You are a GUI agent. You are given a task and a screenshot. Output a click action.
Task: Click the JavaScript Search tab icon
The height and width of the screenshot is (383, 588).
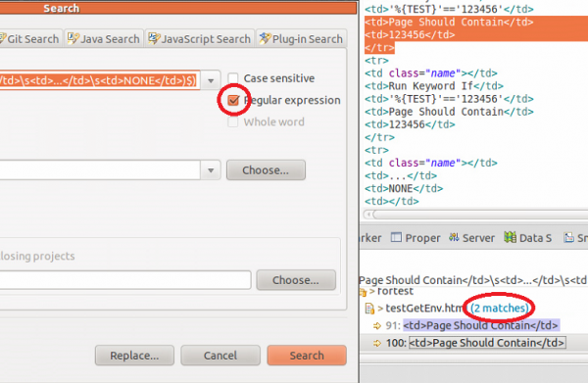pyautogui.click(x=154, y=38)
